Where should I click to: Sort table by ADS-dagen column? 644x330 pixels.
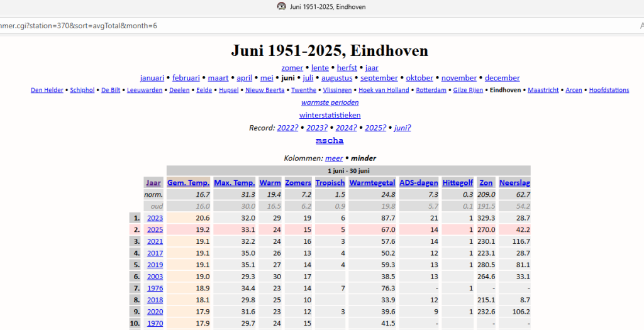[418, 183]
